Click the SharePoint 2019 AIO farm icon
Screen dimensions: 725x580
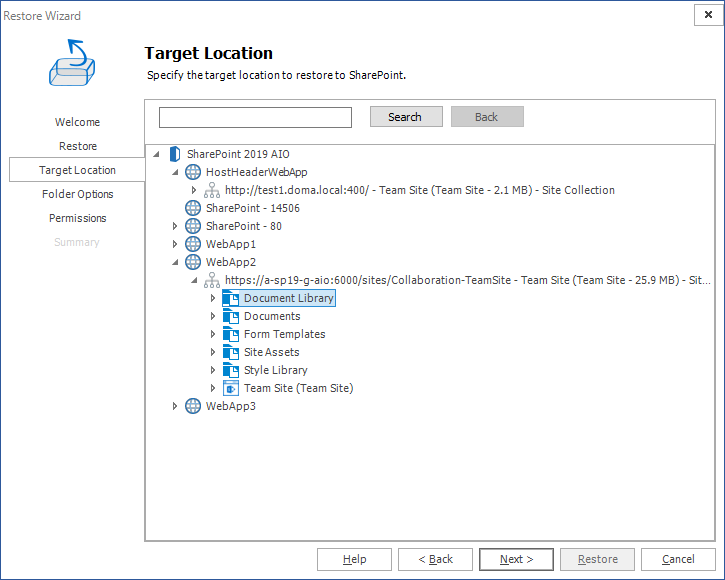point(175,154)
